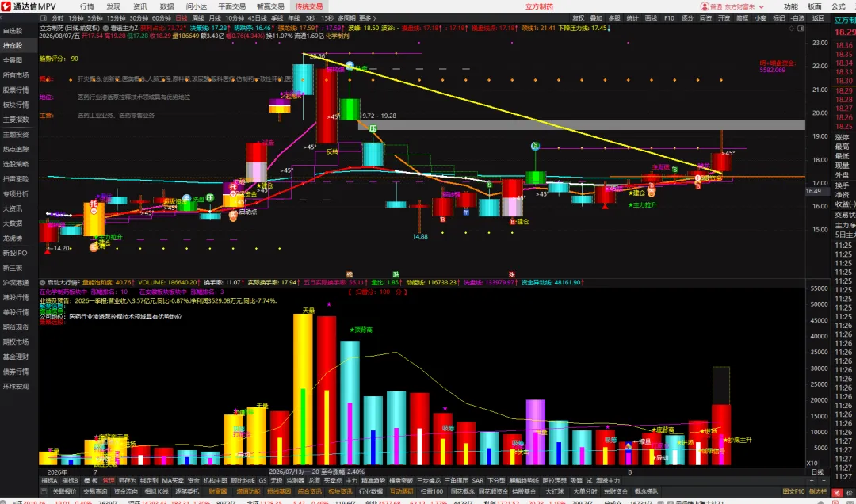856x504 pixels.
Task: Toggle the 侧边栏 button
Action: click(x=818, y=491)
